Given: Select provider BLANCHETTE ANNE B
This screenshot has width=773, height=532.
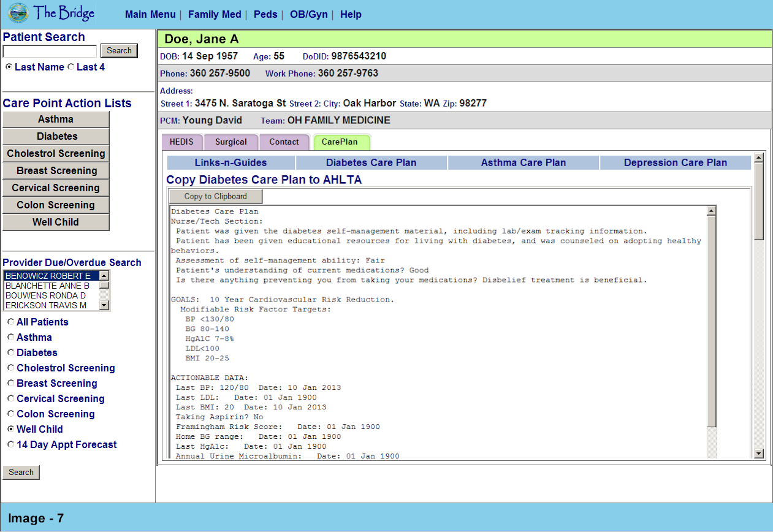Looking at the screenshot, I should pyautogui.click(x=51, y=286).
